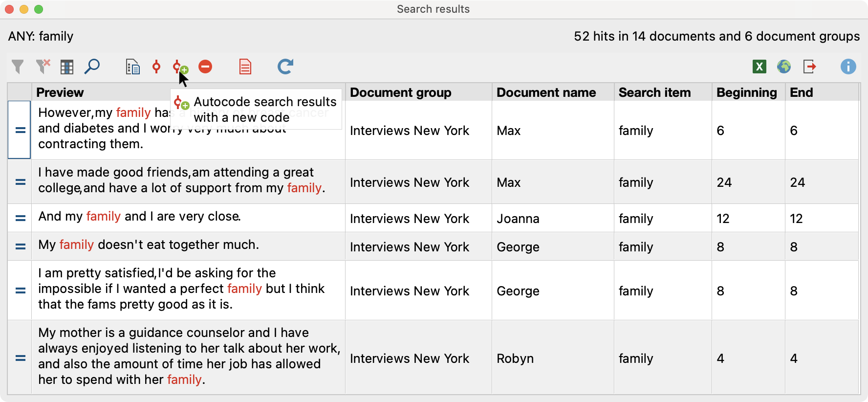Click document name 'Joanna'
Viewport: 868px width, 402px height.
click(x=518, y=219)
